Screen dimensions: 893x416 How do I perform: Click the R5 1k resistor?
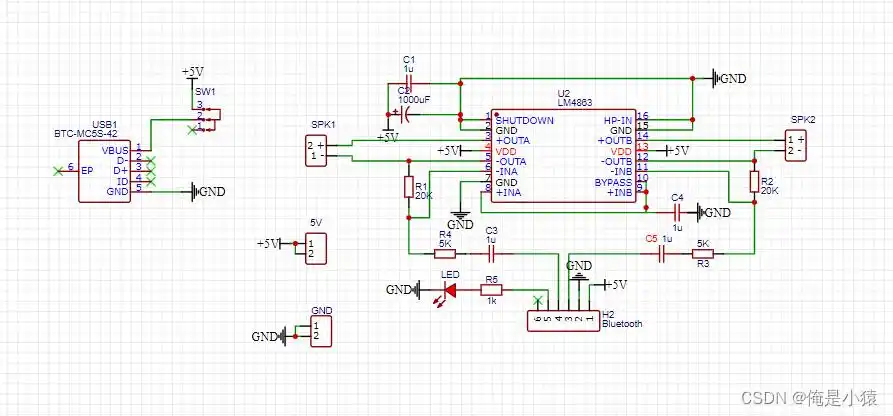pyautogui.click(x=491, y=290)
